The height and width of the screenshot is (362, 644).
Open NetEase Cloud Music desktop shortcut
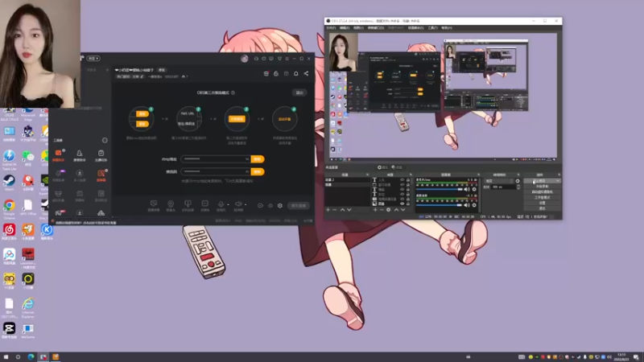click(9, 230)
